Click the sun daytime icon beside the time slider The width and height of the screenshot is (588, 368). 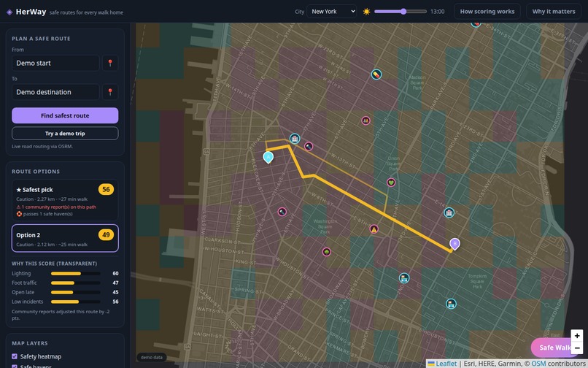click(366, 12)
